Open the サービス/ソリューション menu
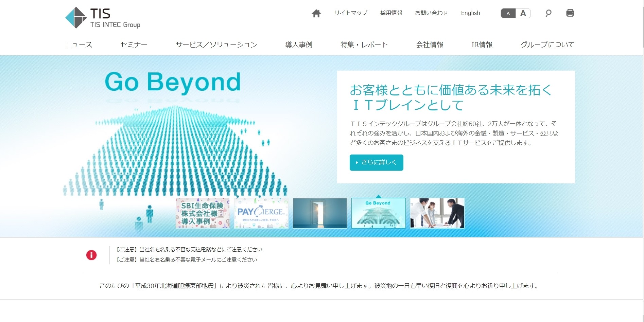 click(x=216, y=44)
